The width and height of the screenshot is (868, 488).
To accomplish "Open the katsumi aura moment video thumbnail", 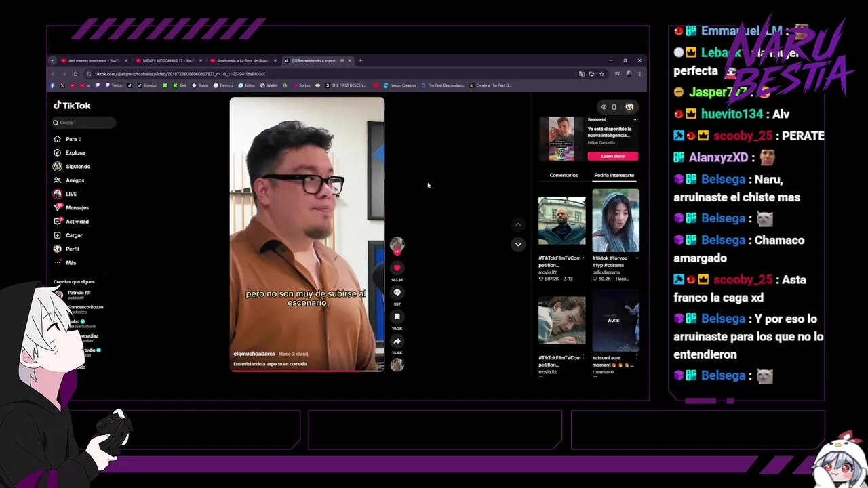I will (x=615, y=320).
